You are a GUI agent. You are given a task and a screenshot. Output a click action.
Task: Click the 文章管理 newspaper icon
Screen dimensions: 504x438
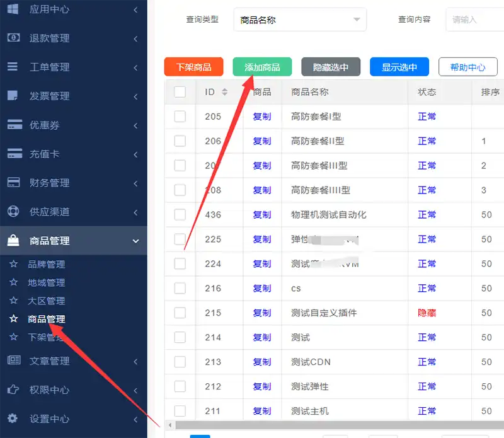pos(14,360)
